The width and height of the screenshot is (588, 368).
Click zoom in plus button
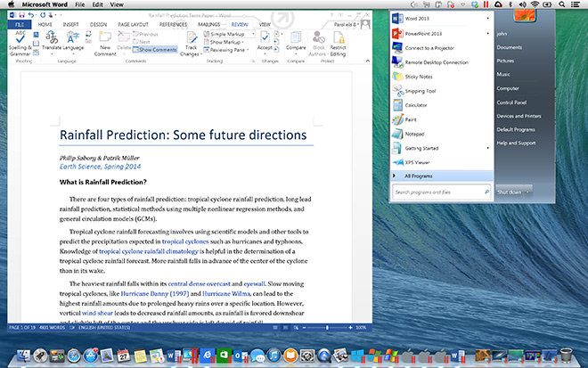350,328
